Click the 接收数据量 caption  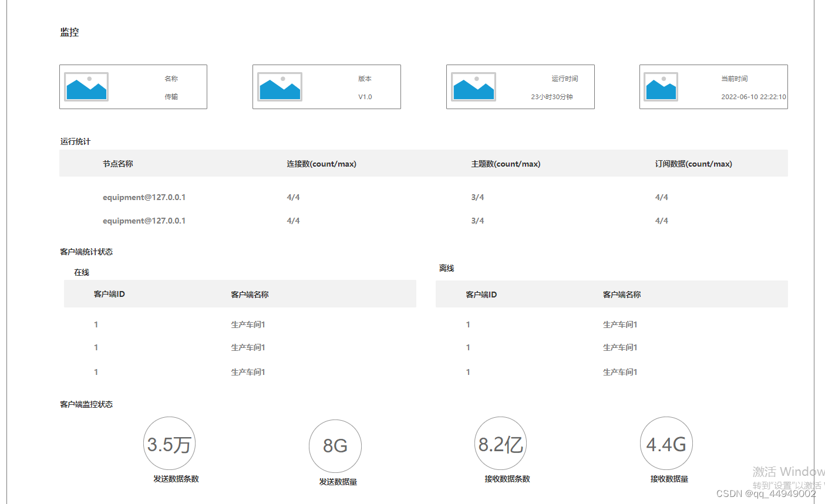click(x=669, y=479)
